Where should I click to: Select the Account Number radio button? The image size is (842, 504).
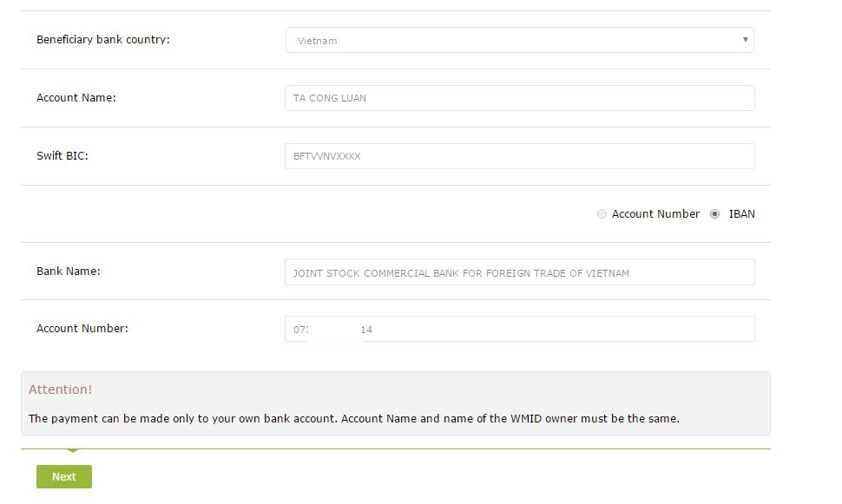click(602, 214)
